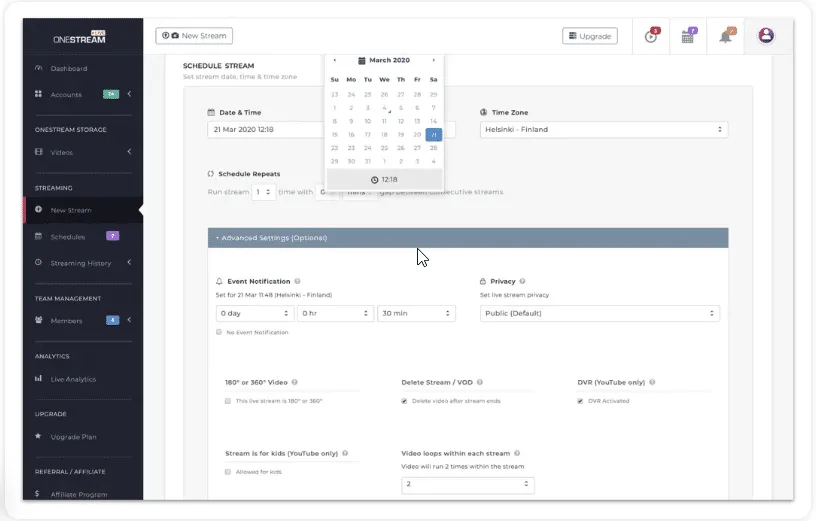Click the calendar icon in top bar

(688, 36)
